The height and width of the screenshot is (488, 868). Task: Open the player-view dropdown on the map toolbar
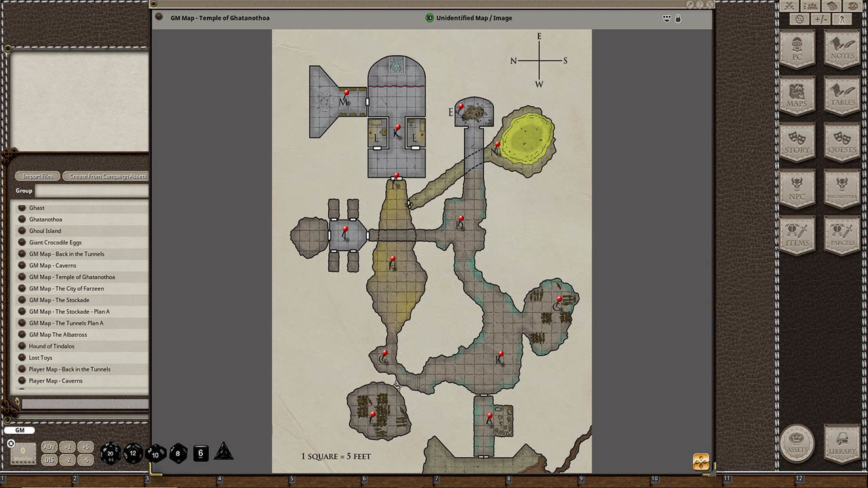(x=667, y=18)
